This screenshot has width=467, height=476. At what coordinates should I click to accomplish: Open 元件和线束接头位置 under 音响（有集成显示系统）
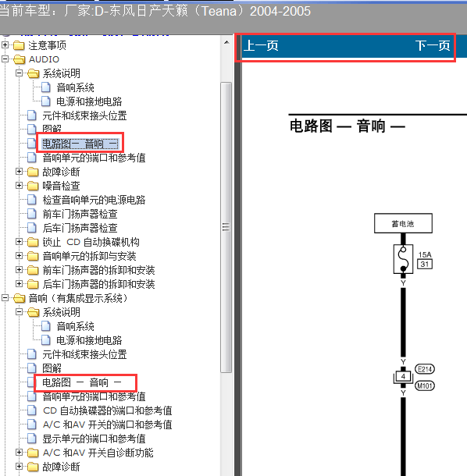point(84,354)
